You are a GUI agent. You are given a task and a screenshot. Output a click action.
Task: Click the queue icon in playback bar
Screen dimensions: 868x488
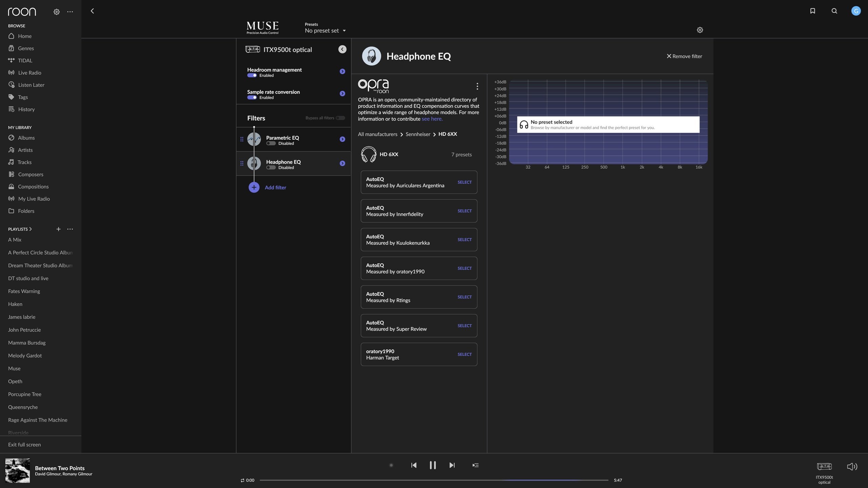pyautogui.click(x=475, y=465)
